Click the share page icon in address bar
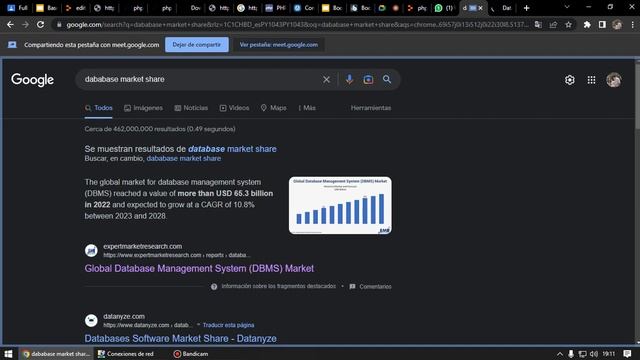640x360 pixels. click(553, 25)
